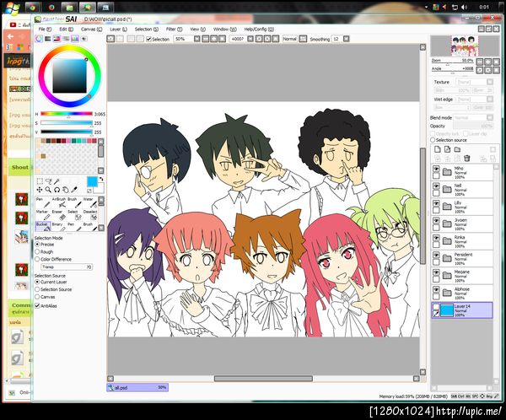Viewport: 506px width, 420px height.
Task: Select the Binary pen tool
Action: click(x=59, y=226)
